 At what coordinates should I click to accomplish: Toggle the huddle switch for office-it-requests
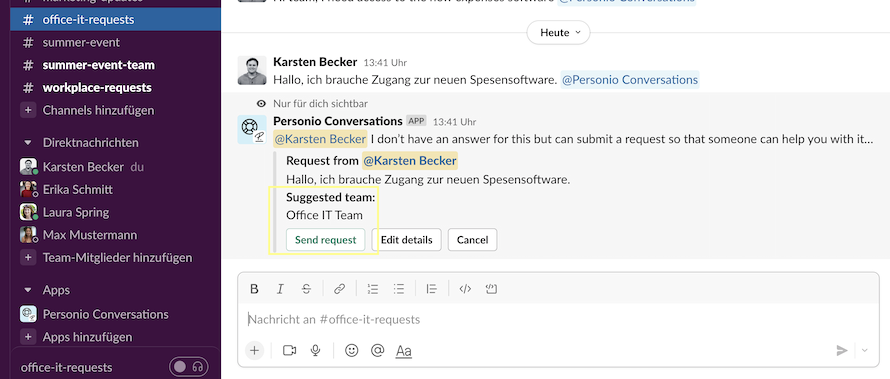tap(188, 367)
